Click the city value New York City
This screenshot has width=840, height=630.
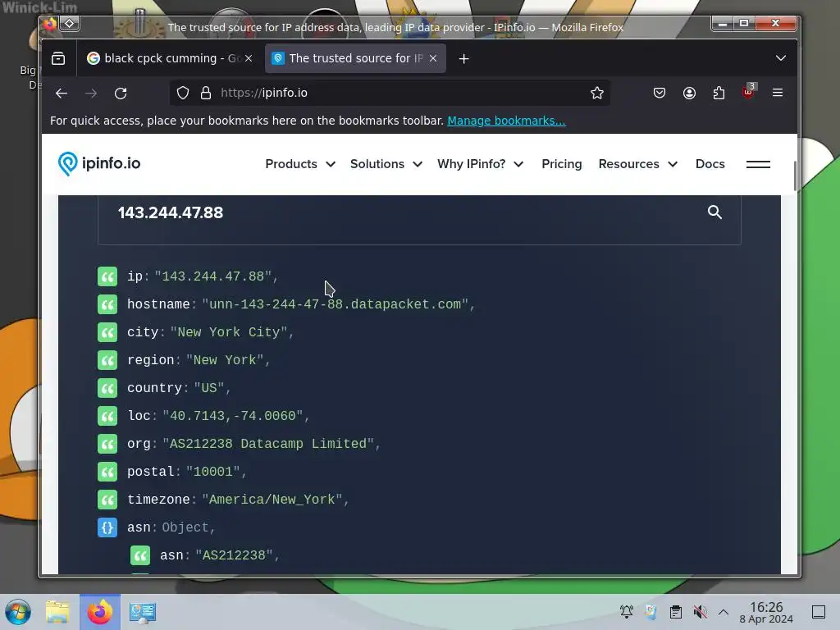[x=229, y=332]
